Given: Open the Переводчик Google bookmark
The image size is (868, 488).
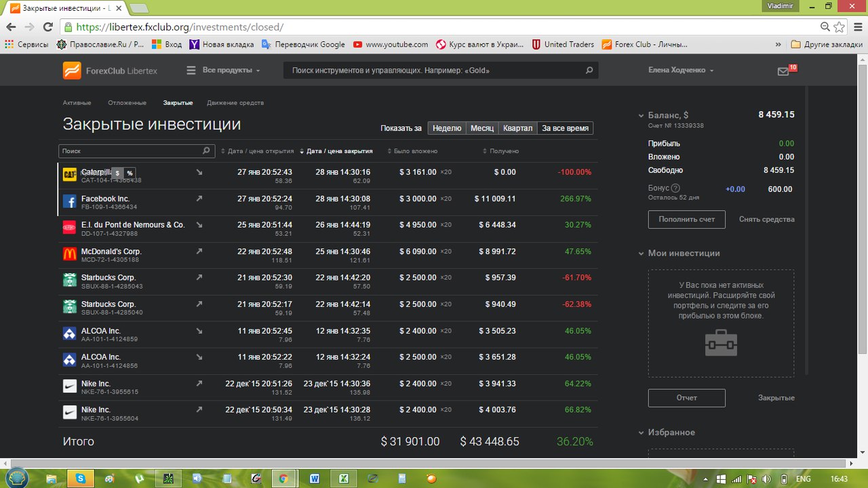Looking at the screenshot, I should 304,45.
